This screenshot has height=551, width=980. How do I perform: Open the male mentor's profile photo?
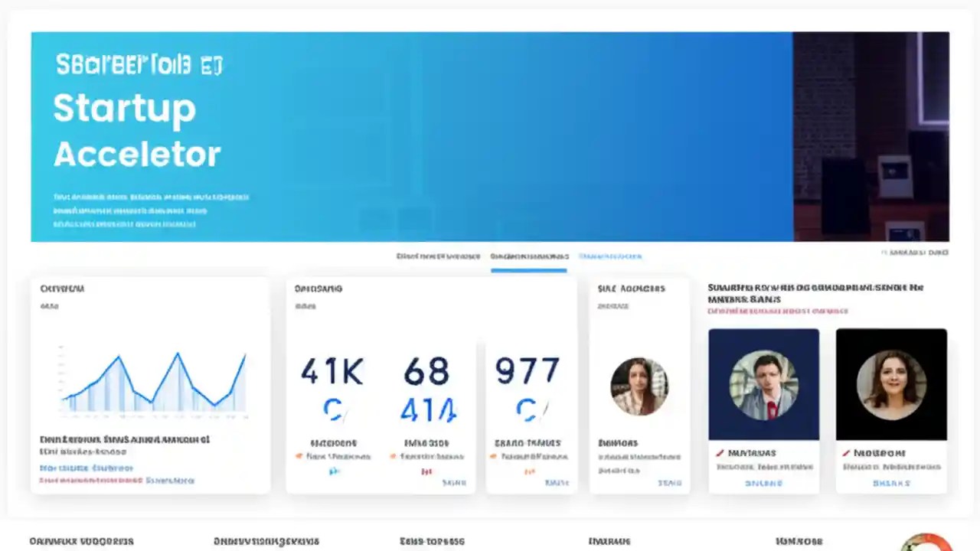click(763, 383)
